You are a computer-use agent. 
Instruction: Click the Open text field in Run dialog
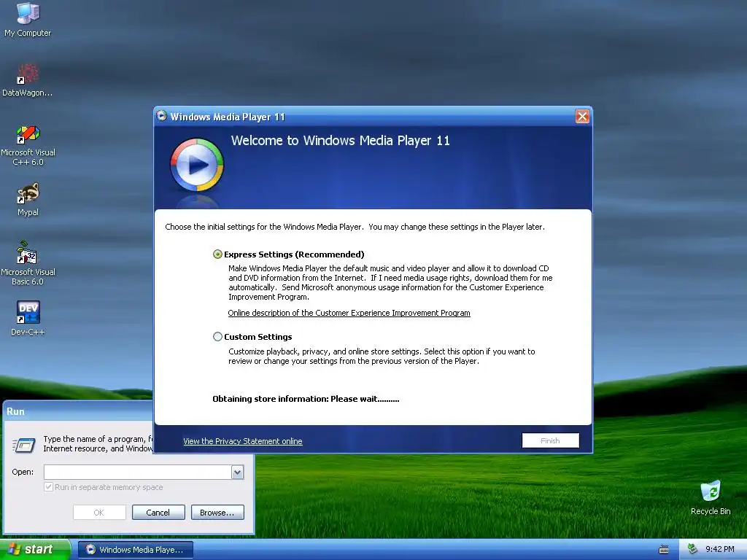(138, 472)
